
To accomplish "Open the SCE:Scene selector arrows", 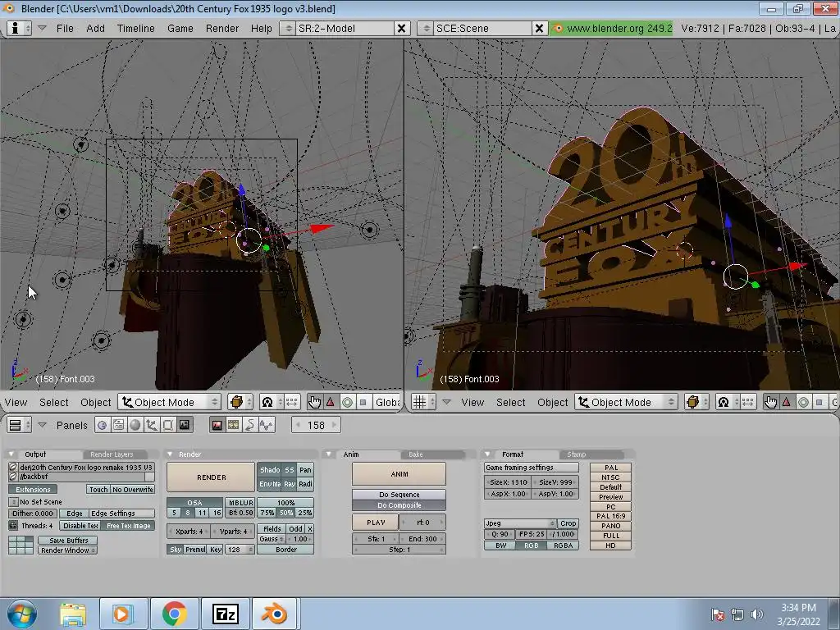I will point(426,29).
